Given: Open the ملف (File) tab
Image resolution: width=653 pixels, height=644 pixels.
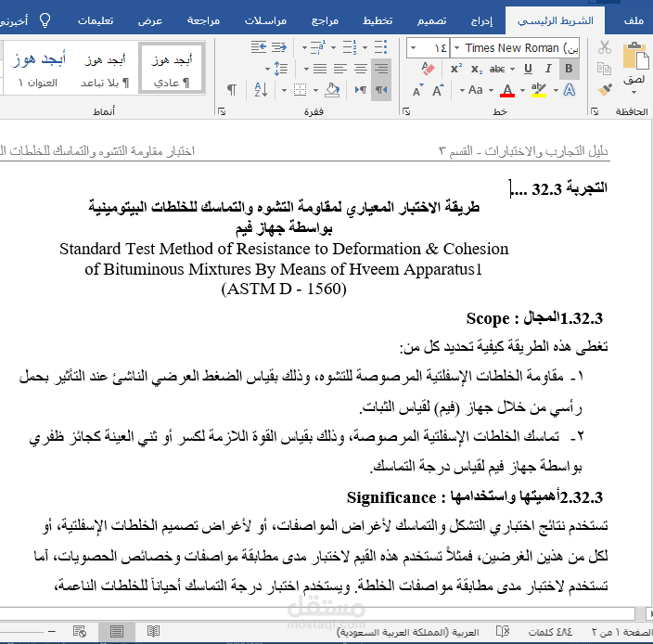Looking at the screenshot, I should point(634,20).
